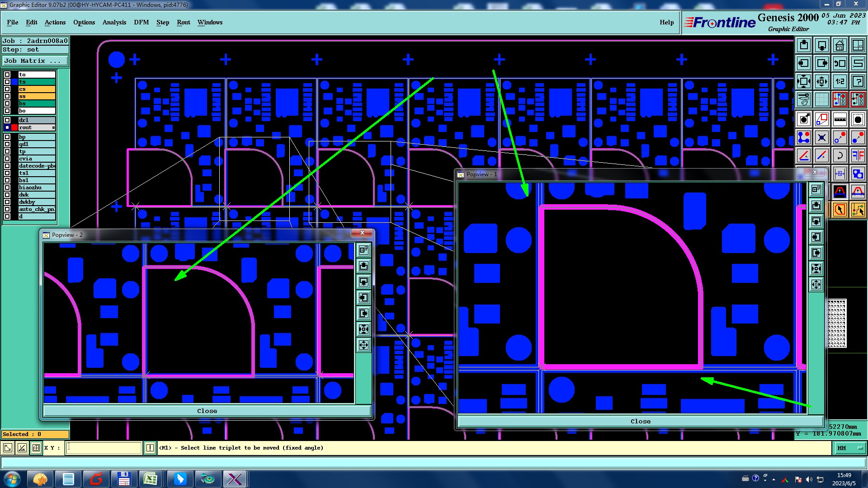
Task: Select the add feature pad icon
Action: tap(804, 119)
